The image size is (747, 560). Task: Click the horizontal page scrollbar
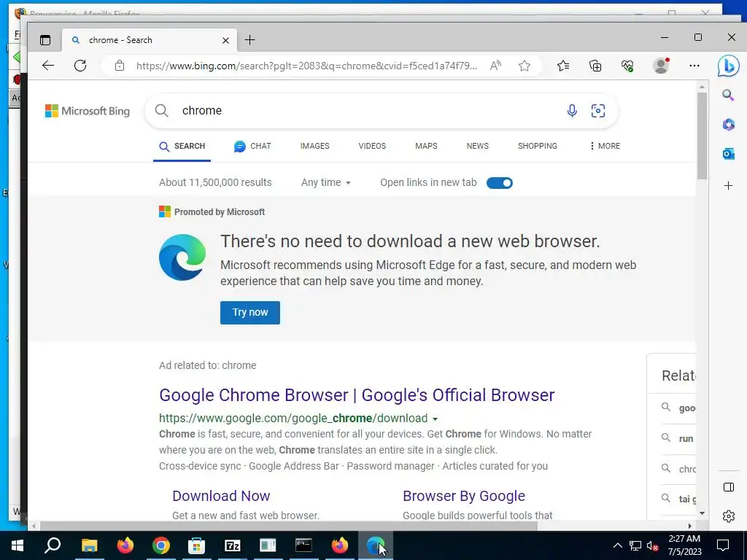289,526
